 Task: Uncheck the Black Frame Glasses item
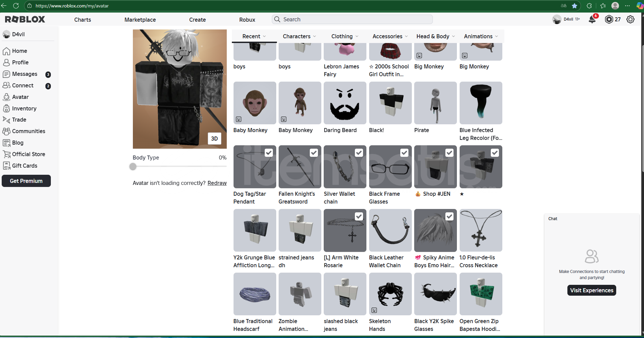click(x=404, y=153)
